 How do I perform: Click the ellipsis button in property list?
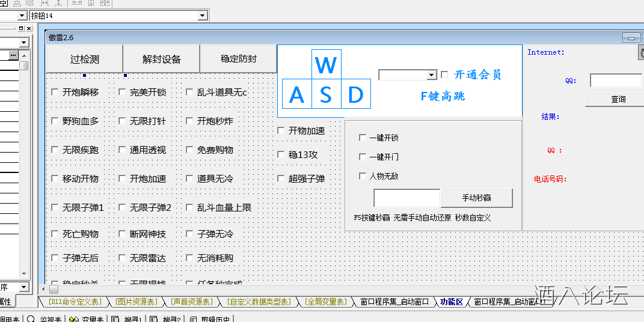(13, 55)
